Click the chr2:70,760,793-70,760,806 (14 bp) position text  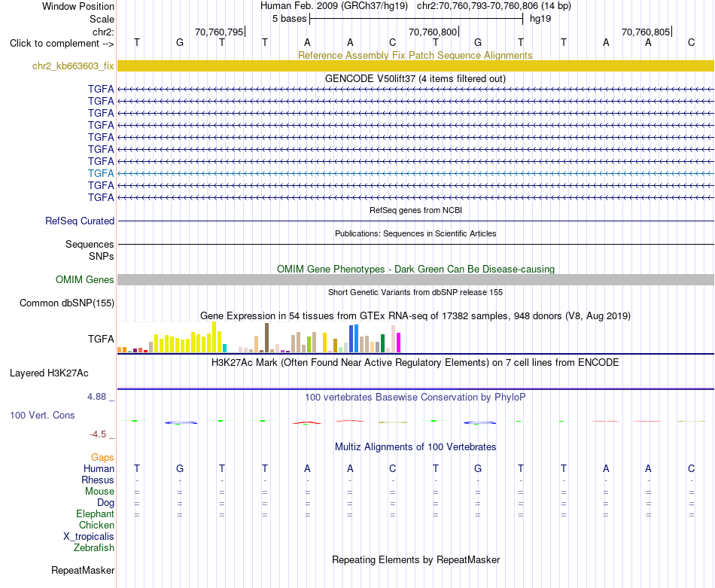pos(494,6)
